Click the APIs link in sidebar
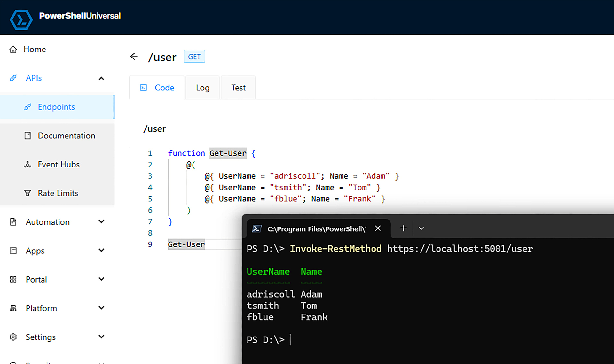614x364 pixels. (34, 78)
